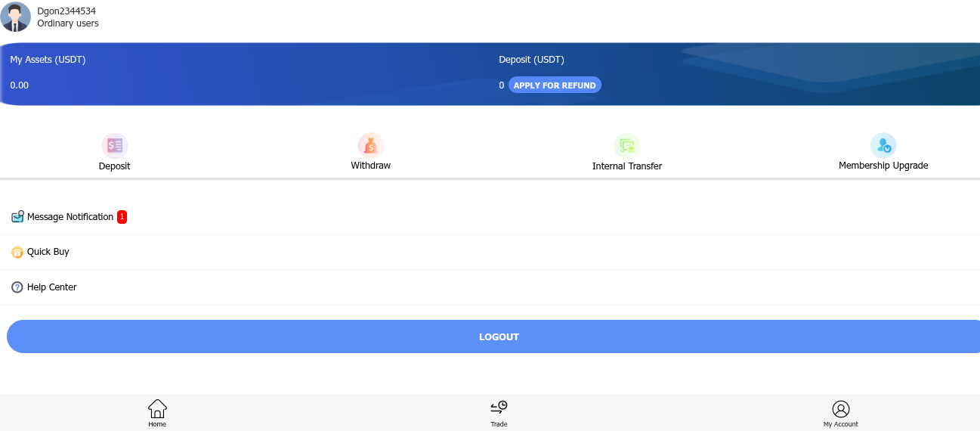Select the Internal Transfer icon
The width and height of the screenshot is (980, 431).
click(x=627, y=145)
